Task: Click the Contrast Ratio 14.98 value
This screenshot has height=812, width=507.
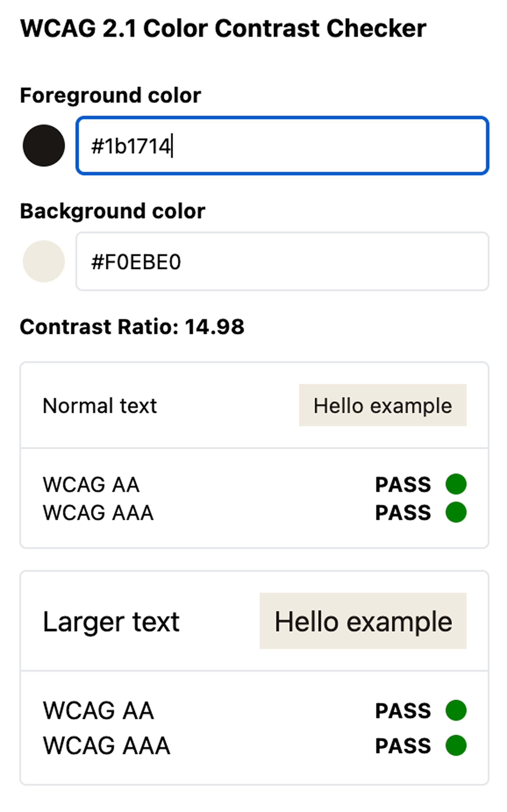Action: (x=214, y=327)
